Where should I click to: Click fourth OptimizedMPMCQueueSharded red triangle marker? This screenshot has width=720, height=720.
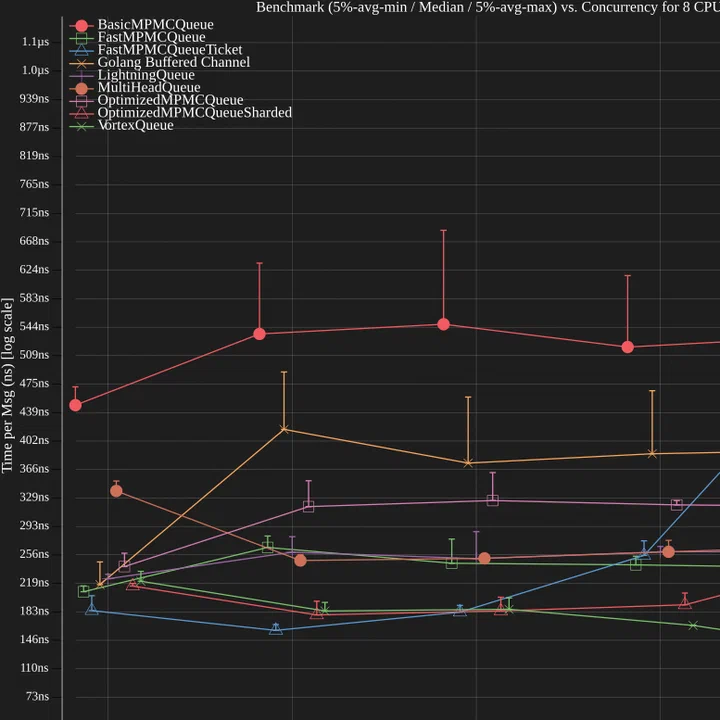[x=685, y=603]
